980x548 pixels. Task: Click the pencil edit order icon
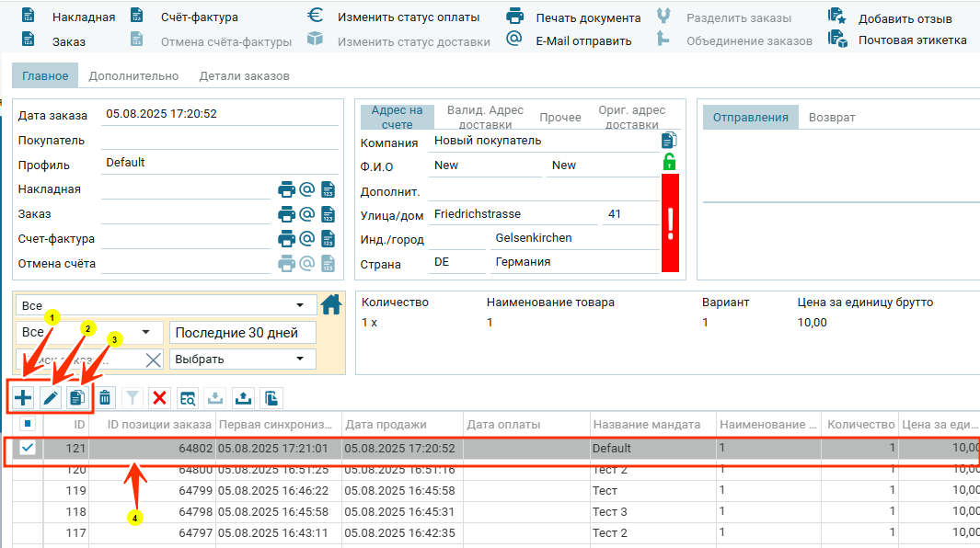(51, 397)
